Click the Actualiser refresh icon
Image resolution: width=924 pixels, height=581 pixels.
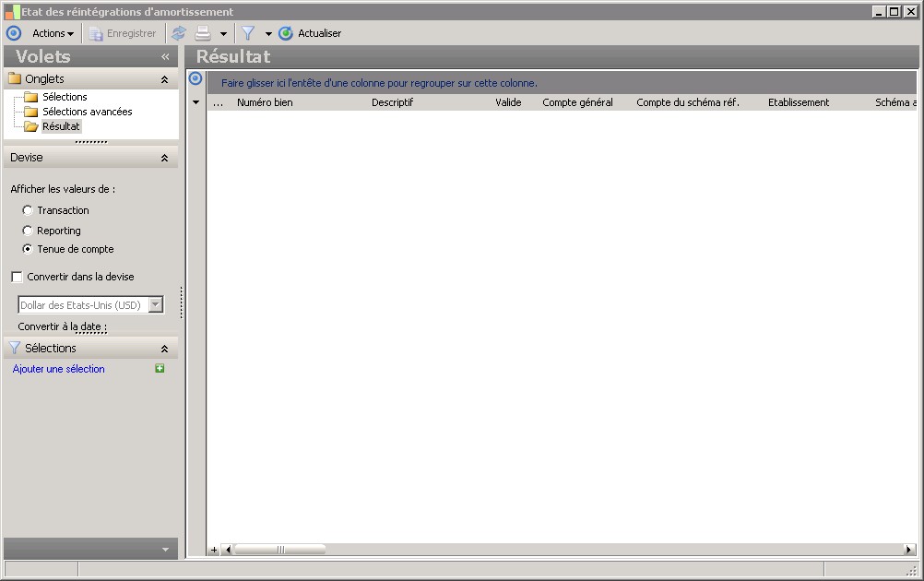point(286,33)
